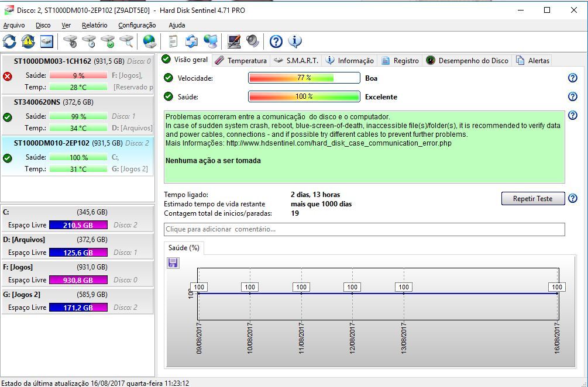This screenshot has height=387, width=588.
Task: Click the comment field 'Clique para adicionar comentário'
Action: click(364, 229)
